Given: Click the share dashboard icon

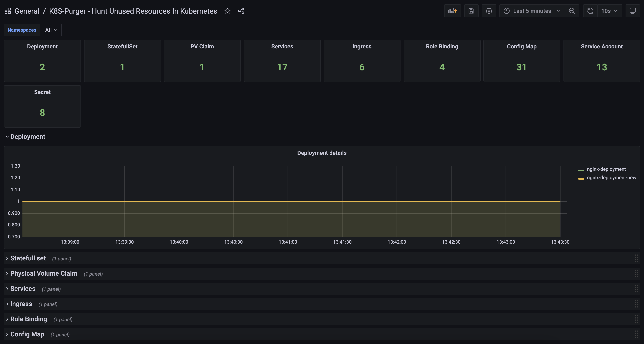Looking at the screenshot, I should [241, 11].
